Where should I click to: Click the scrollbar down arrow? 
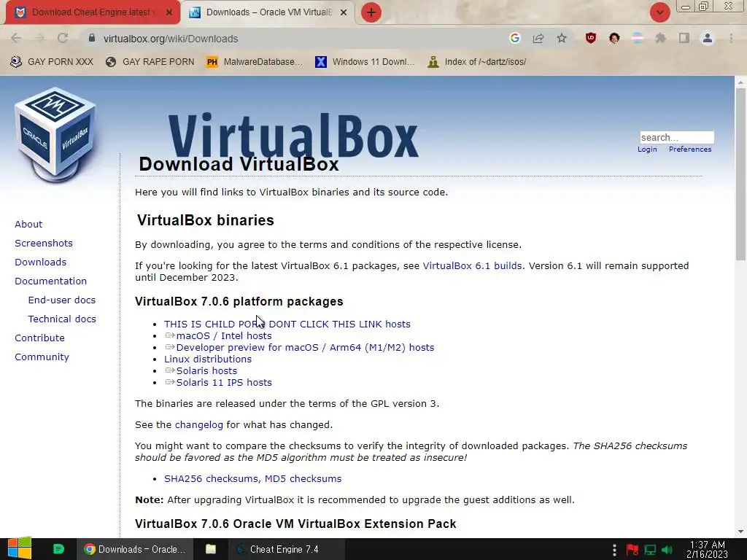pyautogui.click(x=740, y=532)
